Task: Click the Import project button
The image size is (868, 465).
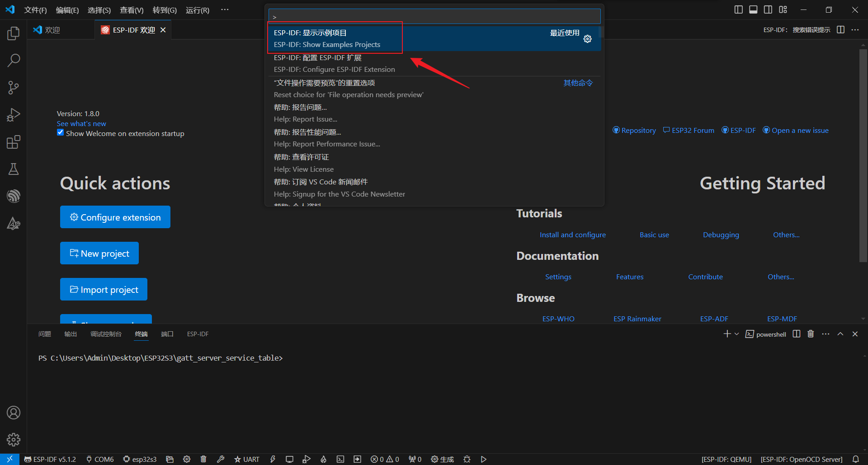Action: pyautogui.click(x=104, y=289)
